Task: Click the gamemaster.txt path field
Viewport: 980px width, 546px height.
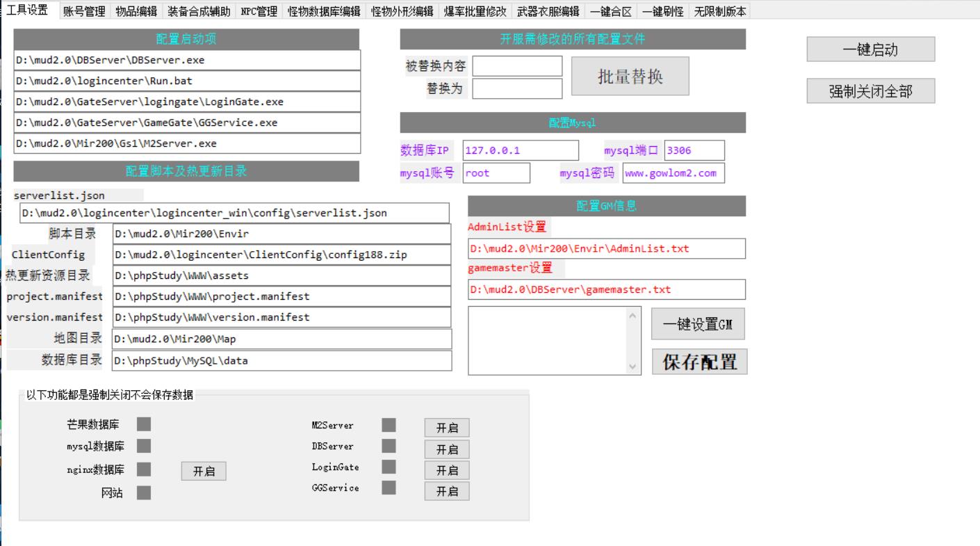Action: [607, 289]
